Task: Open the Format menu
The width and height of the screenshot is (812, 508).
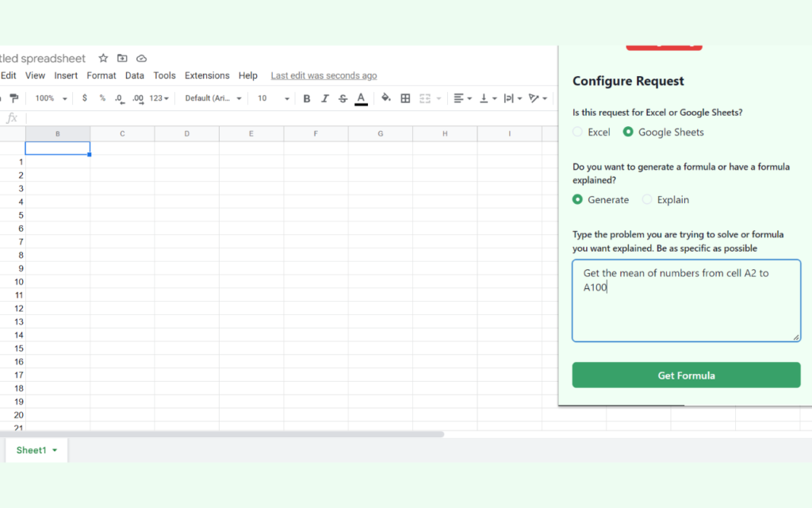Action: (x=101, y=75)
